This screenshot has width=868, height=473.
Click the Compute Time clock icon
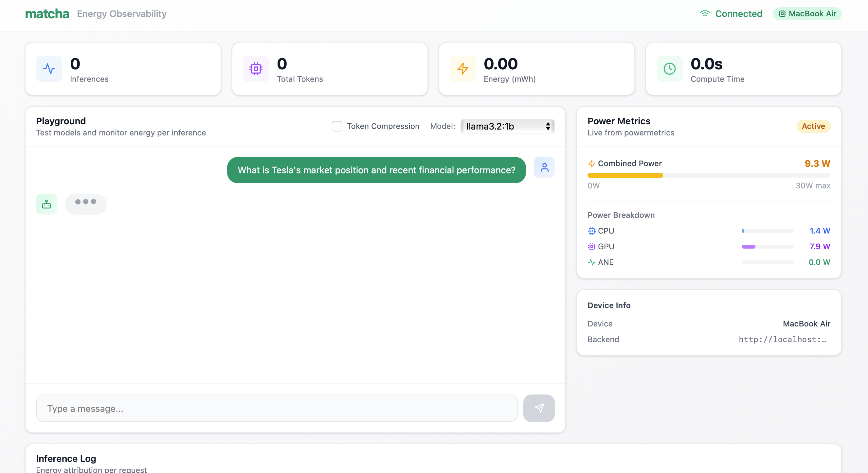[669, 69]
